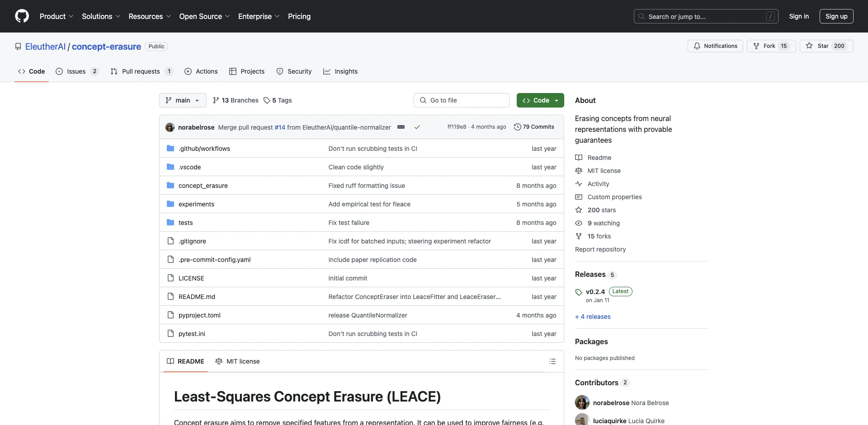Open the tests folder

[x=186, y=223]
